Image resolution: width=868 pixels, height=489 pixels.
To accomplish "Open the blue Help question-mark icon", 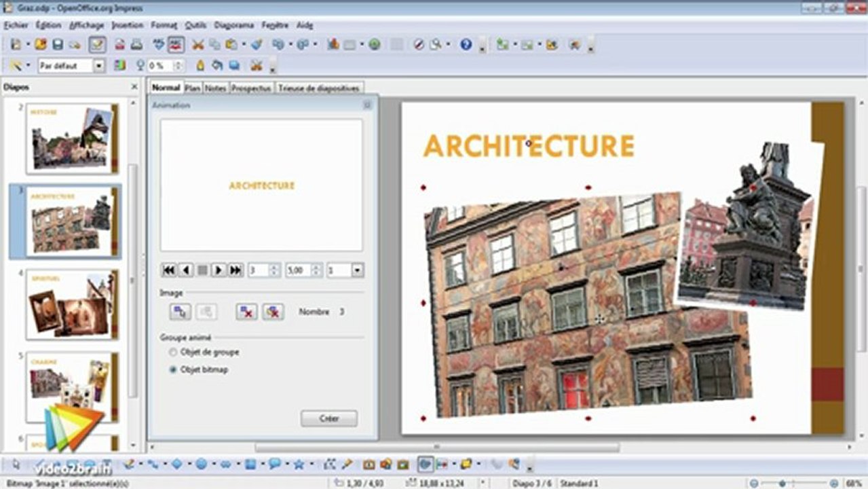I will (466, 45).
